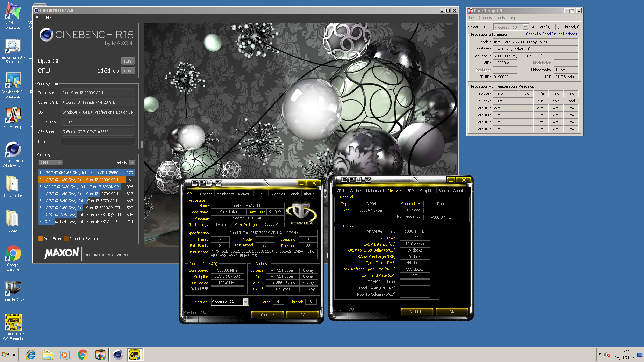Click the Your Score orange legend swatch

tap(41, 239)
